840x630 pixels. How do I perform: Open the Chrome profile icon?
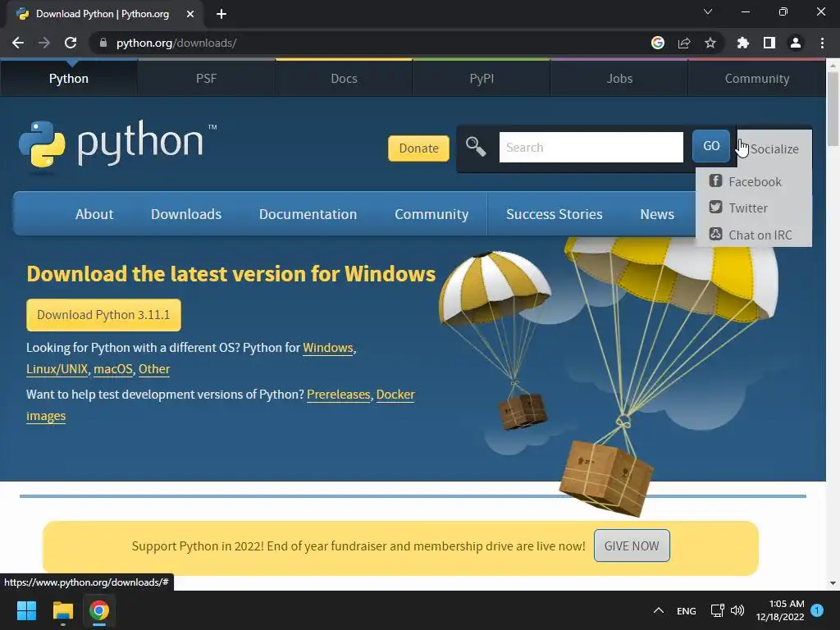point(796,43)
